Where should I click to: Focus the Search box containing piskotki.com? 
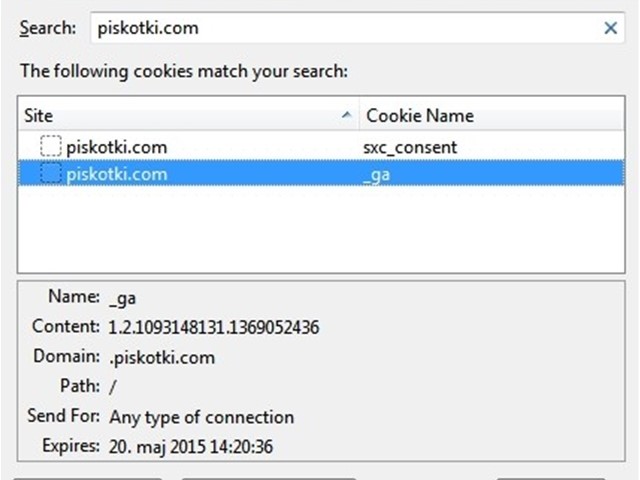click(358, 28)
